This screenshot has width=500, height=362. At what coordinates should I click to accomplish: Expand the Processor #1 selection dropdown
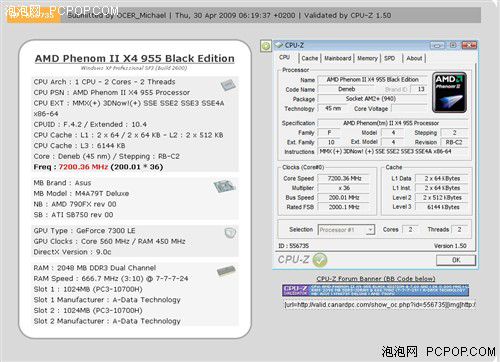point(370,230)
